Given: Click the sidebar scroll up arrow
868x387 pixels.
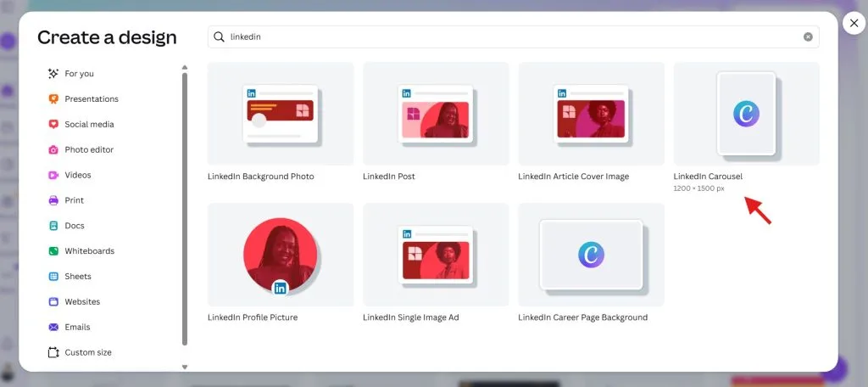Looking at the screenshot, I should (185, 68).
